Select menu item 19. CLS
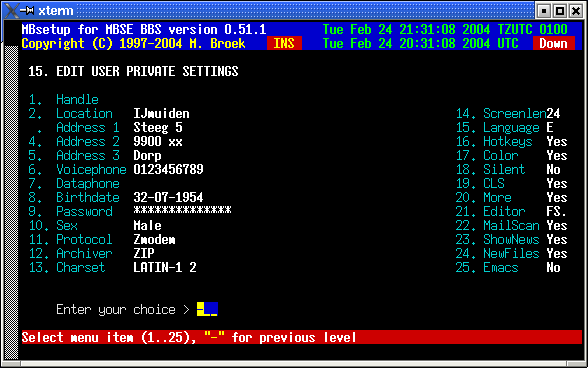The image size is (588, 368). click(x=480, y=183)
